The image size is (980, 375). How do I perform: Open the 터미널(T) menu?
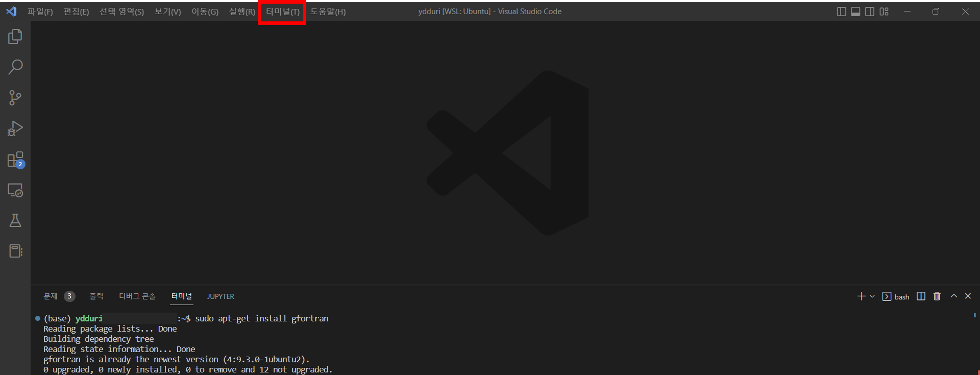click(282, 12)
